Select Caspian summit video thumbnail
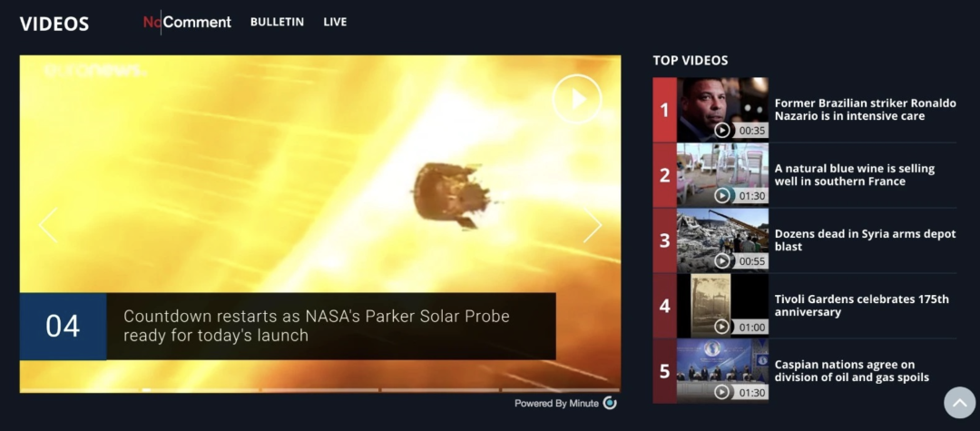 [722, 371]
